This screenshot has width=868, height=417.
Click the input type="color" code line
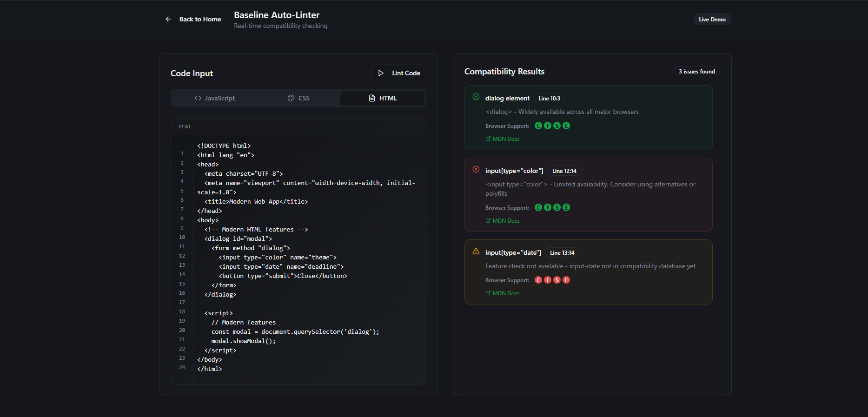(x=278, y=257)
